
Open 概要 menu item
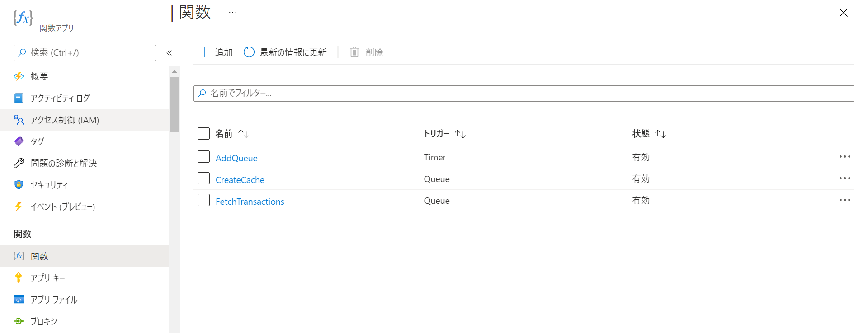(84, 76)
